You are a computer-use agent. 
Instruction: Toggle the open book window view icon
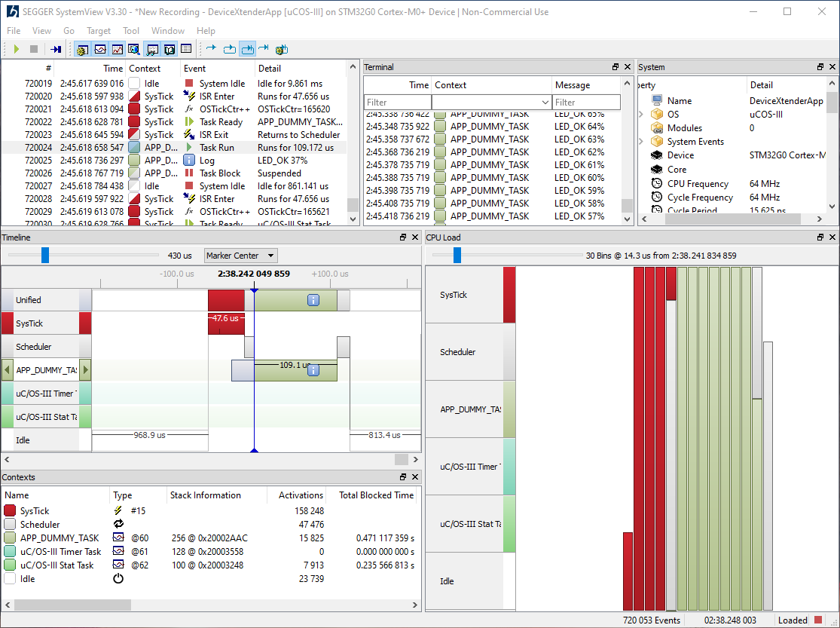pos(170,49)
